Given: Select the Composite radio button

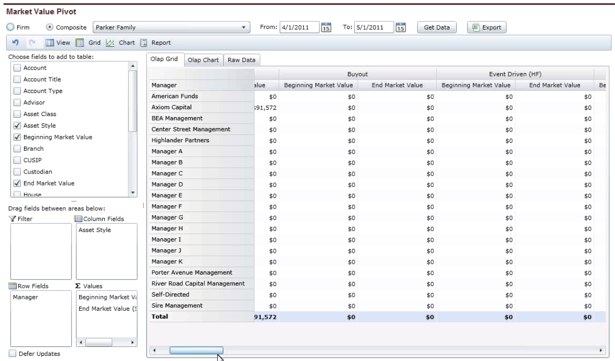Looking at the screenshot, I should click(x=49, y=27).
